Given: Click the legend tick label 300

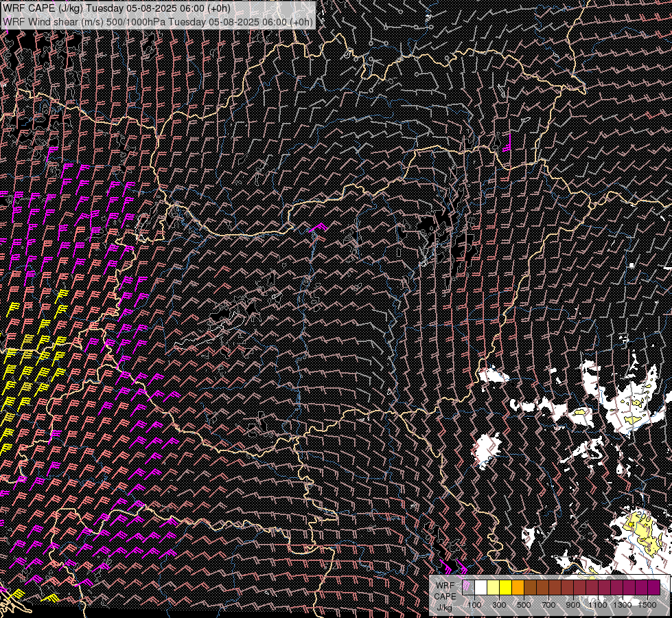Looking at the screenshot, I should pos(499,605).
